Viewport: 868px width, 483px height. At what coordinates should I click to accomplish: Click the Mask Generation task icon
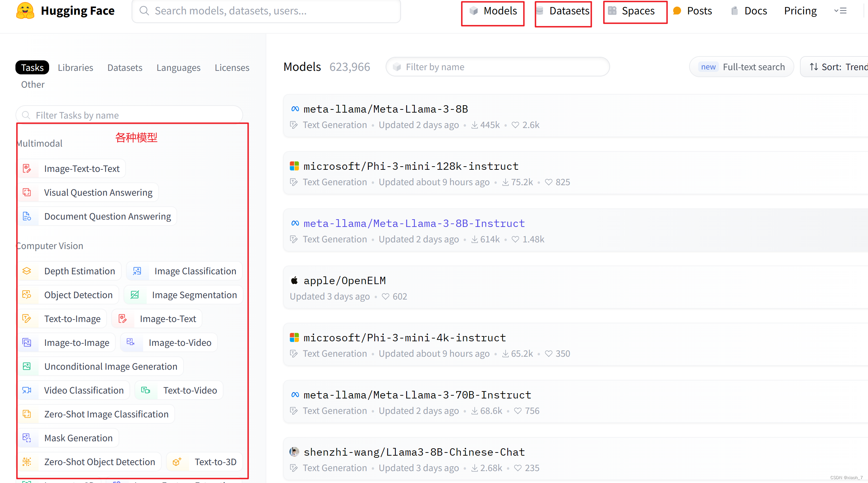point(27,438)
